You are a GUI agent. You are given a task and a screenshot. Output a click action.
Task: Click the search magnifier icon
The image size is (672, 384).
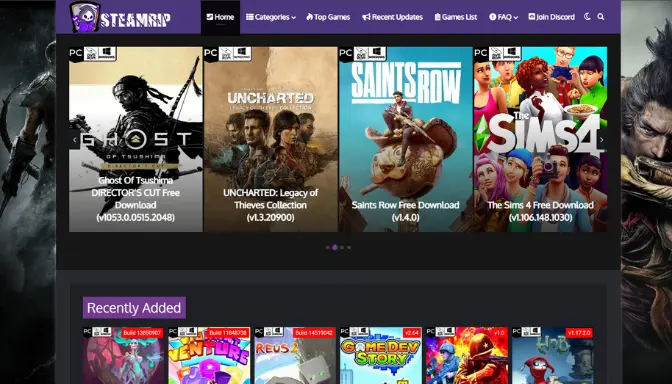601,17
